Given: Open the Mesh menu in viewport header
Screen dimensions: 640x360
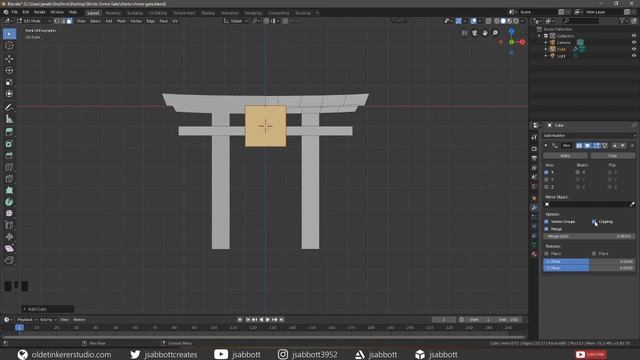Looking at the screenshot, I should pos(121,21).
